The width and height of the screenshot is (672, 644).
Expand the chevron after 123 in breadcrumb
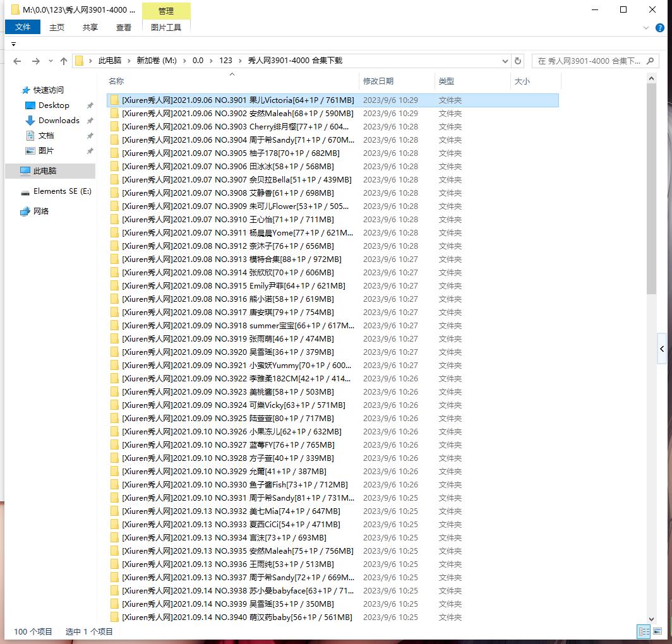[x=240, y=61]
